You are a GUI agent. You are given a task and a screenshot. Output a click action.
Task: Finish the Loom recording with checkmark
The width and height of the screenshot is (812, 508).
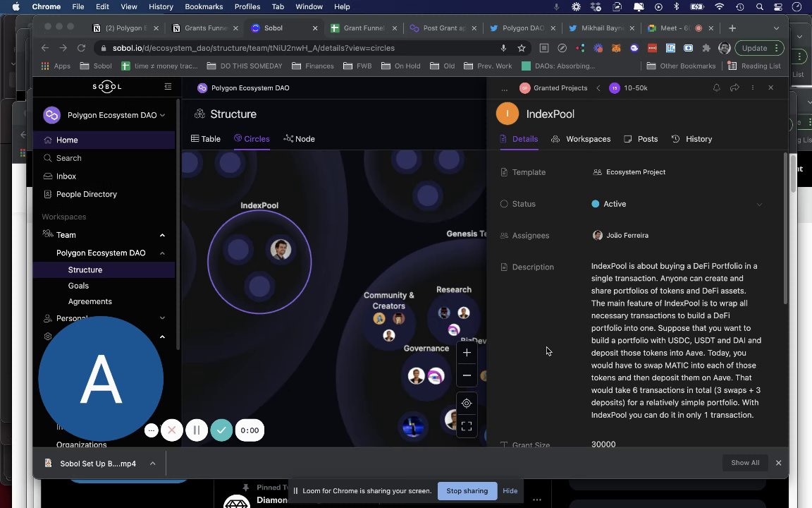click(x=221, y=430)
